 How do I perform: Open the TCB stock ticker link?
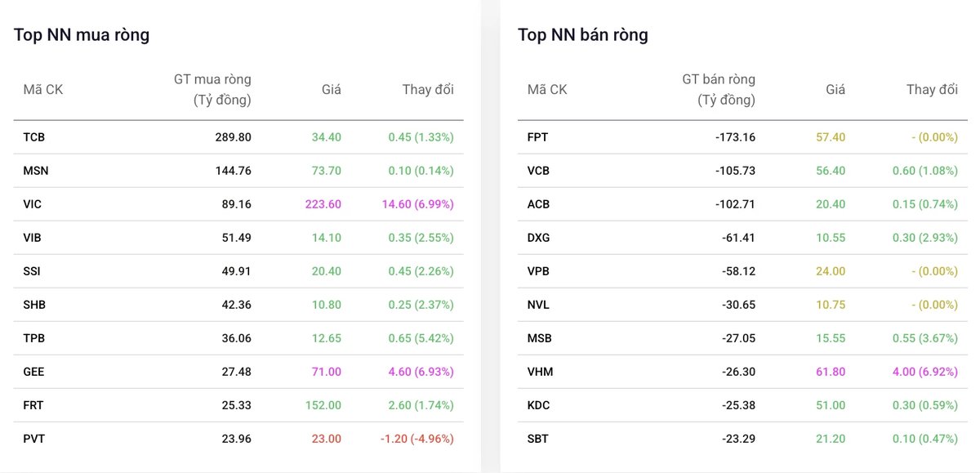pos(33,137)
